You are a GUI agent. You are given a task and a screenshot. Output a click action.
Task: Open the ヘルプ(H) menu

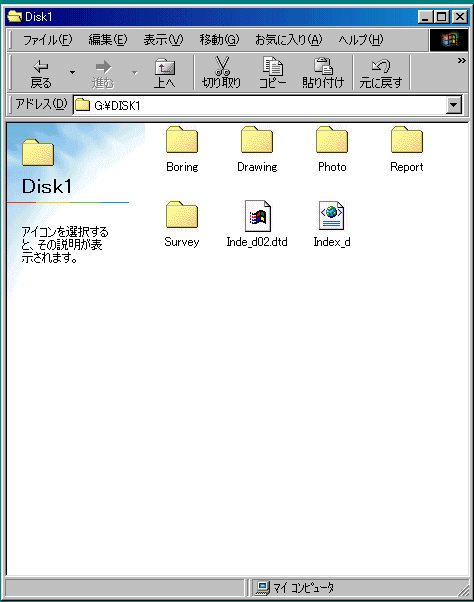click(360, 40)
